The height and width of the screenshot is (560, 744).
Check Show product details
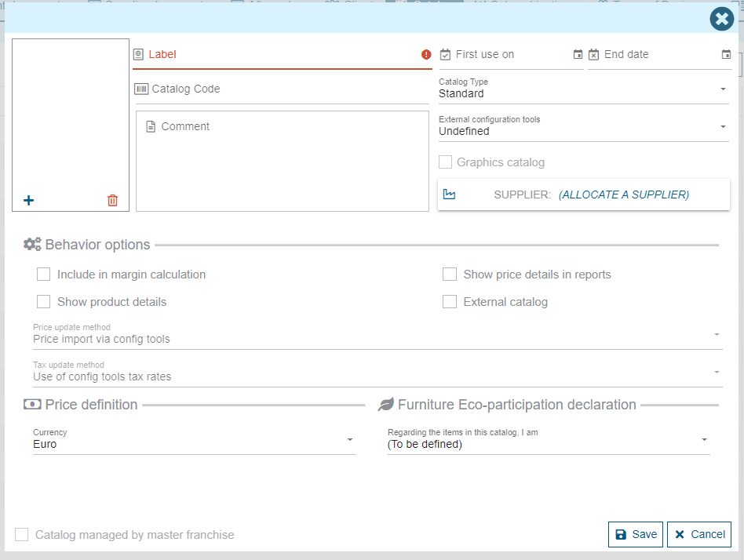pos(44,302)
